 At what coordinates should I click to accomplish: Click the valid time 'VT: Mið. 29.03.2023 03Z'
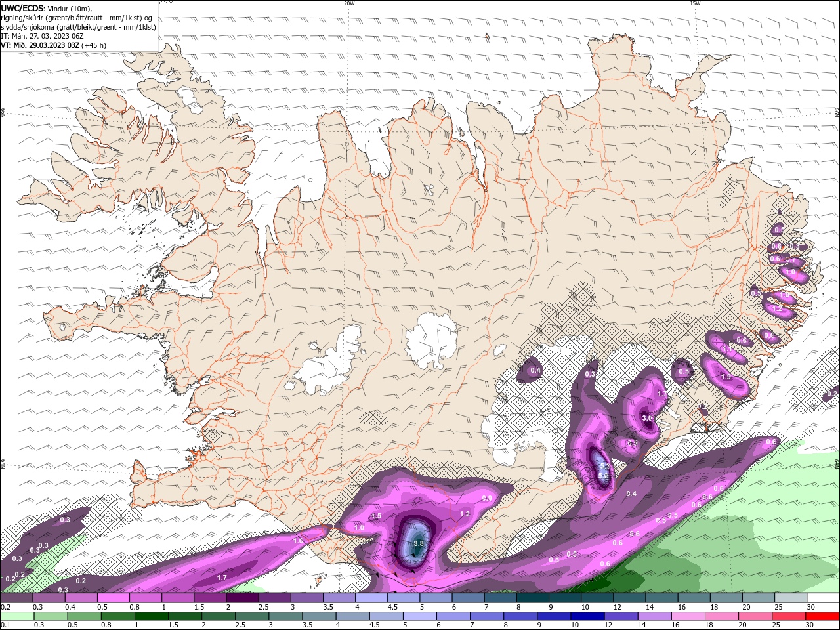[x=40, y=45]
